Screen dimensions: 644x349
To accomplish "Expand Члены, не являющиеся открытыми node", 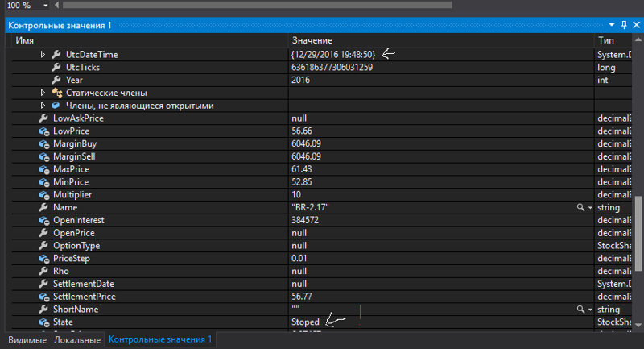I will pyautogui.click(x=43, y=106).
